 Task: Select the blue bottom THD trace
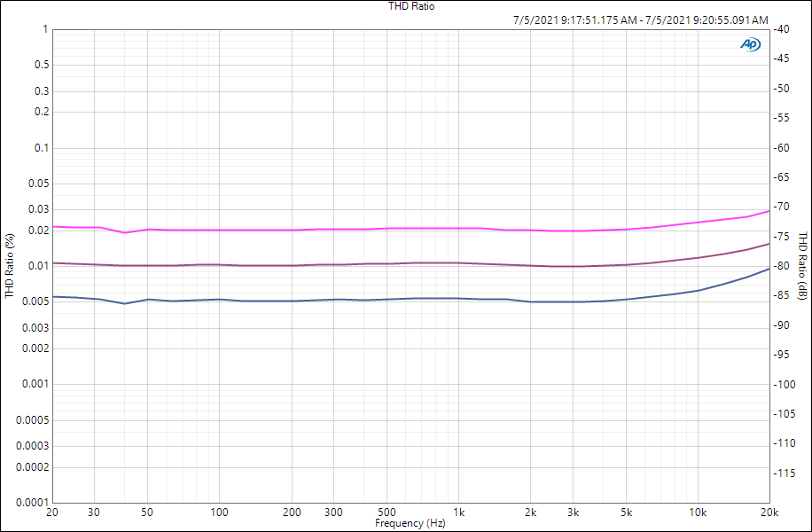point(355,300)
